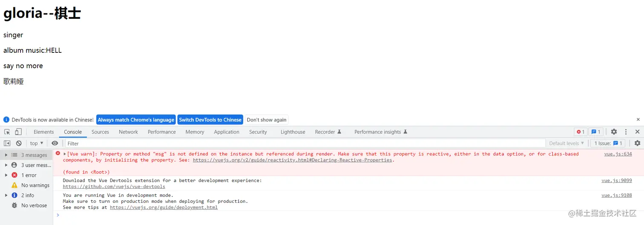The width and height of the screenshot is (644, 225).
Task: Open source link vue.js:634
Action: [618, 154]
